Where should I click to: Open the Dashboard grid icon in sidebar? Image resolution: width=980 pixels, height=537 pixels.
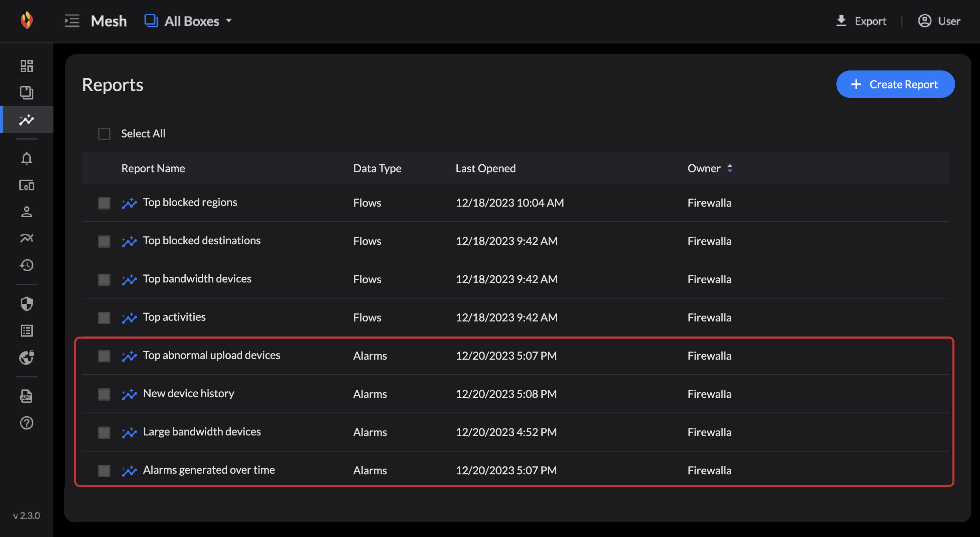(x=27, y=66)
